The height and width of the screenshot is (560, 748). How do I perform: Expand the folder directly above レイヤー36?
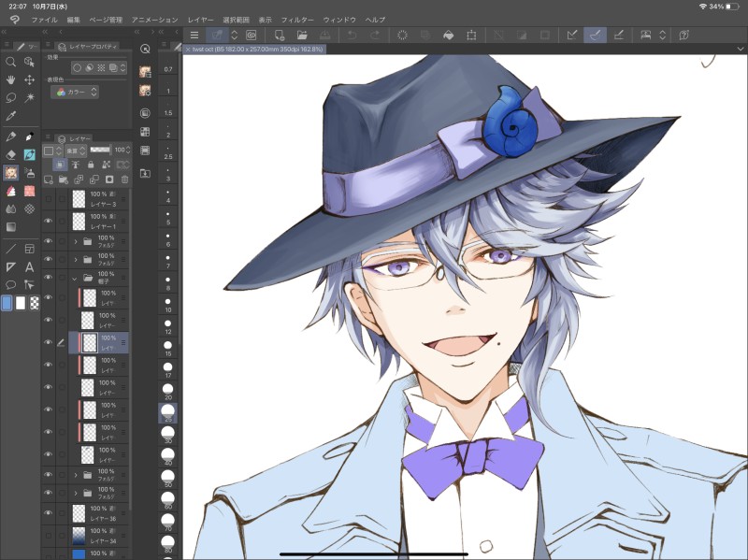(x=76, y=493)
